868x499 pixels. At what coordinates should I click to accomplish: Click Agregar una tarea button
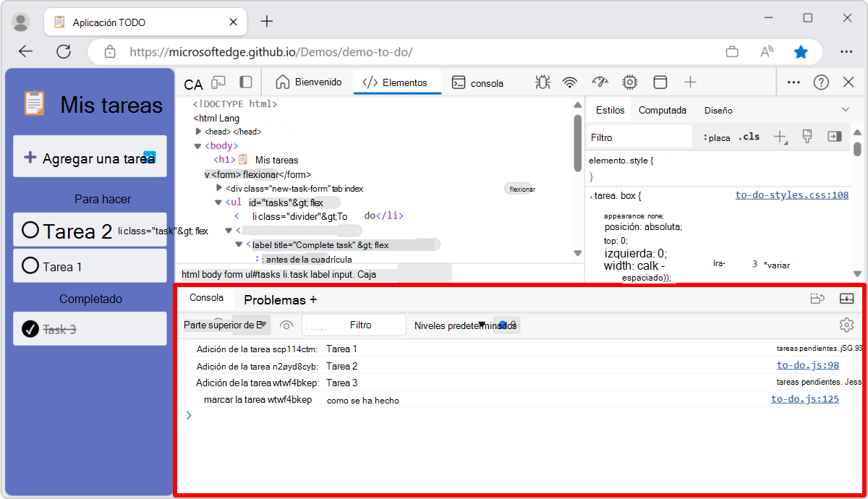click(x=90, y=156)
